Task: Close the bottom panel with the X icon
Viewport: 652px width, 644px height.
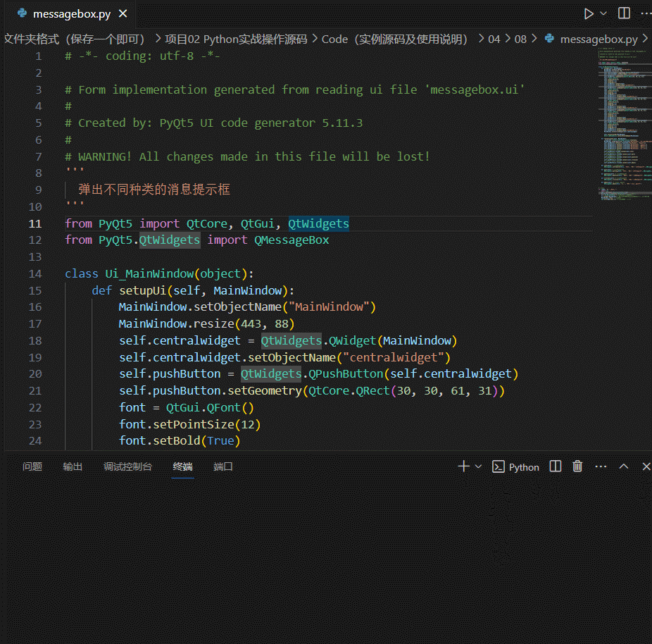Action: [x=646, y=466]
